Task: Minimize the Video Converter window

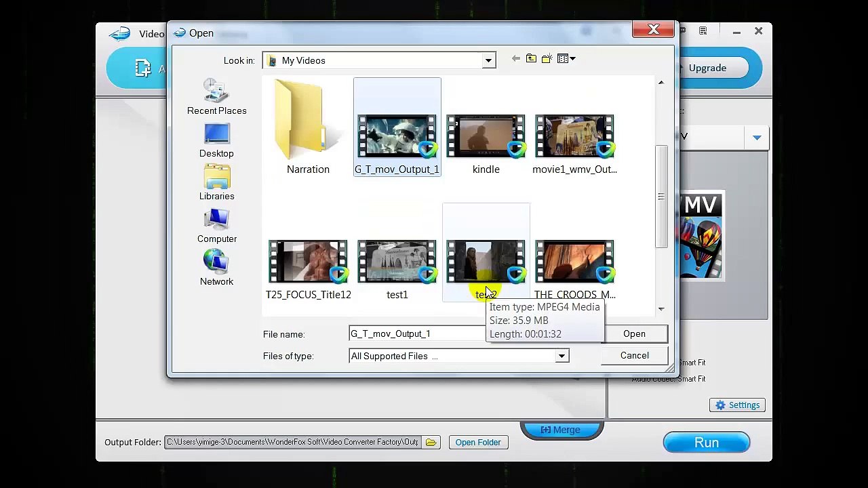Action: pyautogui.click(x=736, y=31)
